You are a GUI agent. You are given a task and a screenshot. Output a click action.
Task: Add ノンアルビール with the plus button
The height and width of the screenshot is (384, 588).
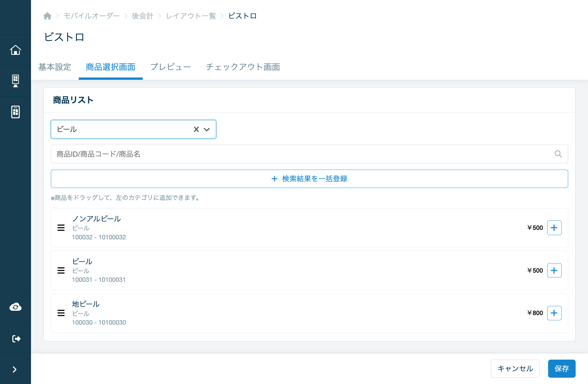pyautogui.click(x=554, y=228)
